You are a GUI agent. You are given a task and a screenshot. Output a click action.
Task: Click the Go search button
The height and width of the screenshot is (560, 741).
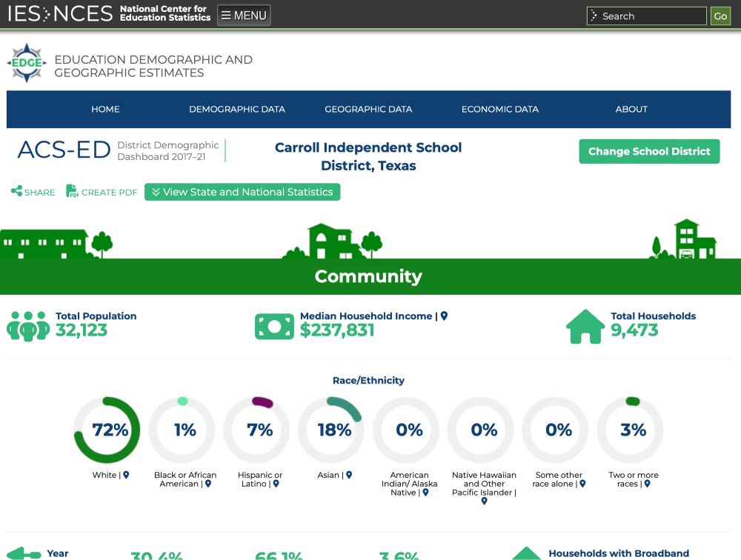point(720,16)
